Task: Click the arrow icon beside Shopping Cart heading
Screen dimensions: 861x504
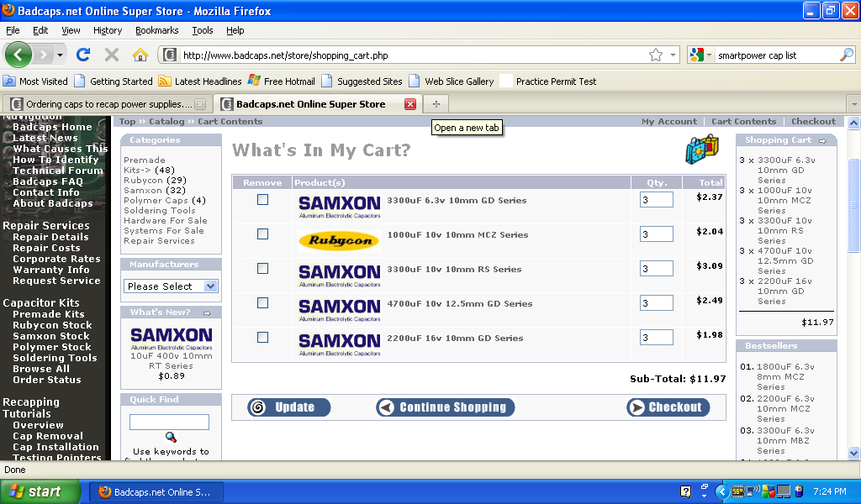Action: 822,141
